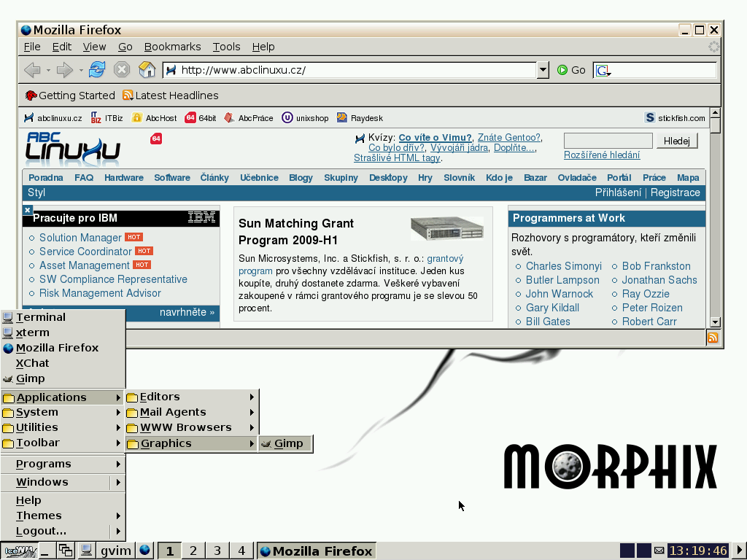Open the IceWM start menu button

19,551
